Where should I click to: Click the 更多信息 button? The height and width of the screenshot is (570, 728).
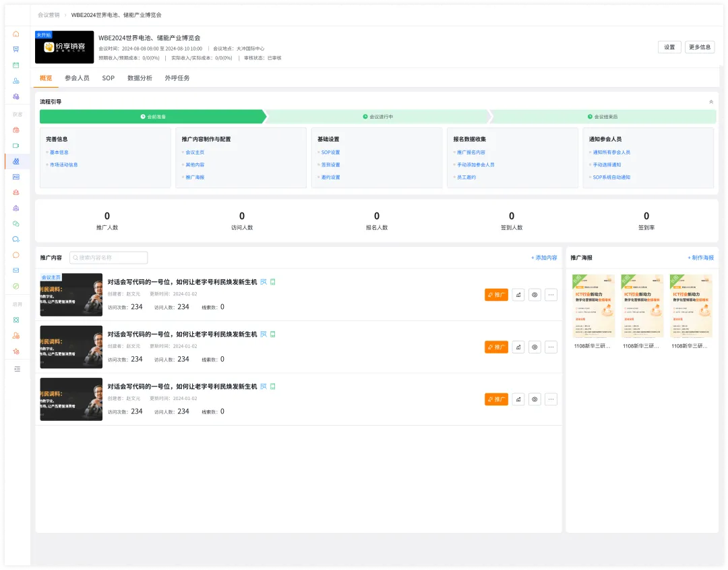tap(700, 47)
